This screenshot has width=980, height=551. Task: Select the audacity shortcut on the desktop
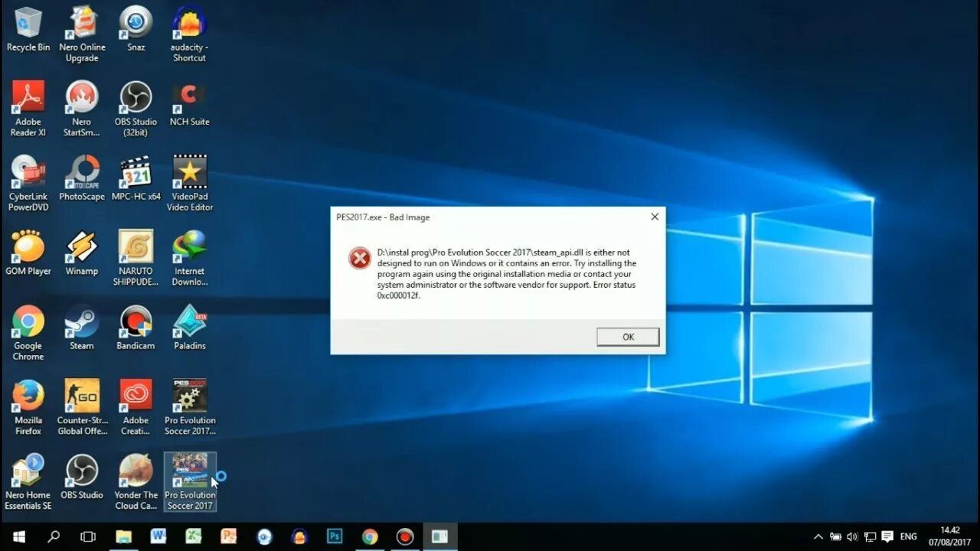[x=190, y=34]
